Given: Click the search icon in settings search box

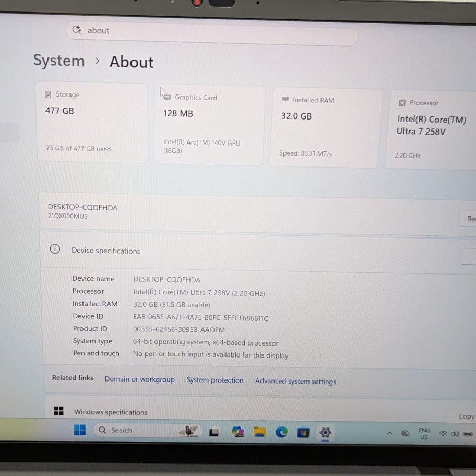Looking at the screenshot, I should pos(77,29).
